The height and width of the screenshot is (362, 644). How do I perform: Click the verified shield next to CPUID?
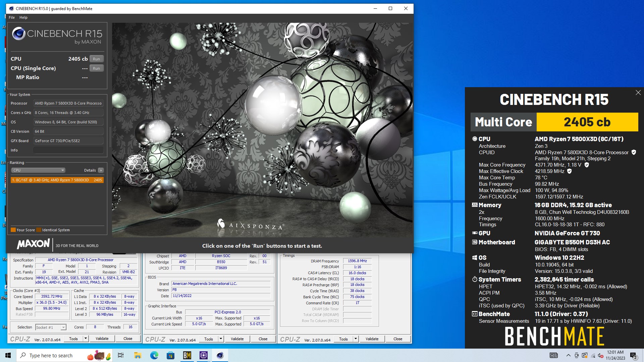coord(634,152)
